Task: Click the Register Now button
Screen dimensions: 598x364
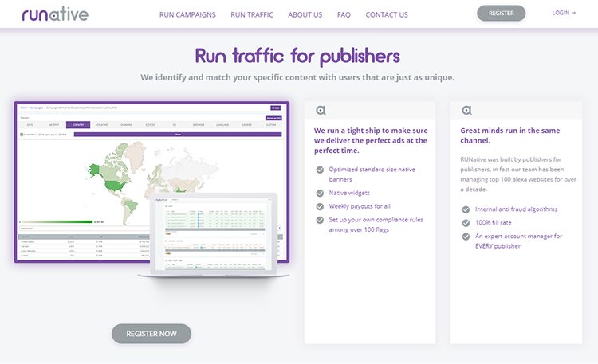Action: coord(151,334)
